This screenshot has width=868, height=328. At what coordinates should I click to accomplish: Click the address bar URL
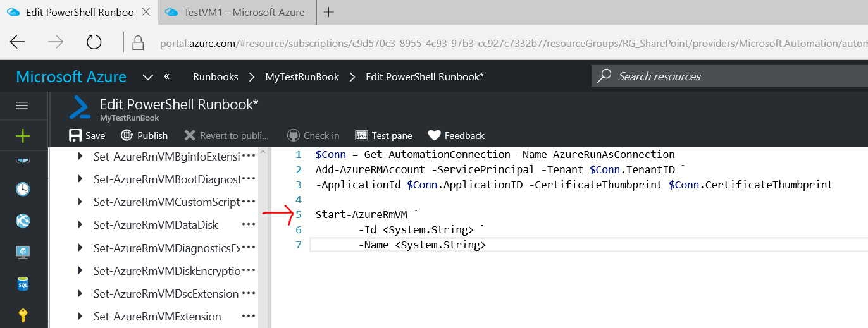pyautogui.click(x=512, y=43)
